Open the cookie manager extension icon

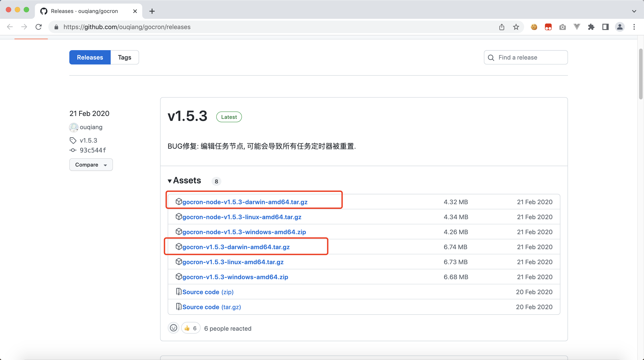click(x=534, y=27)
